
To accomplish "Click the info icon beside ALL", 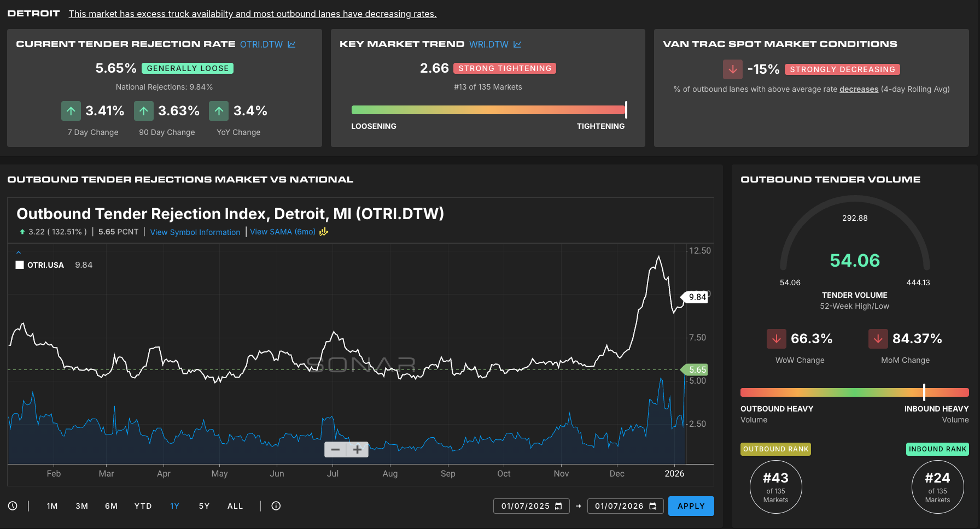I will (x=276, y=506).
